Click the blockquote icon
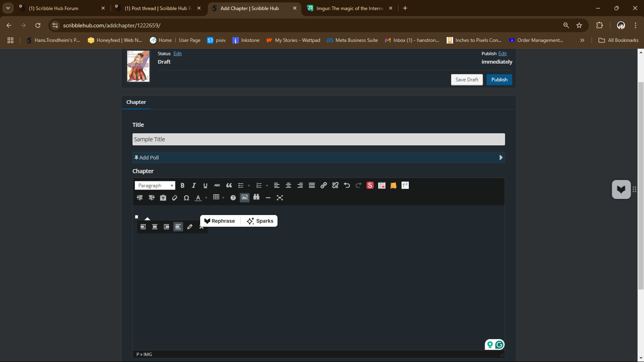The image size is (644, 362). tap(229, 186)
